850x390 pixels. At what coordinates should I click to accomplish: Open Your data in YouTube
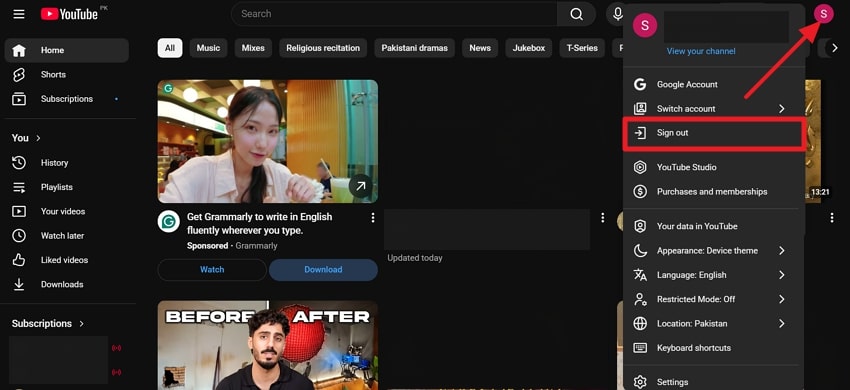pos(713,227)
